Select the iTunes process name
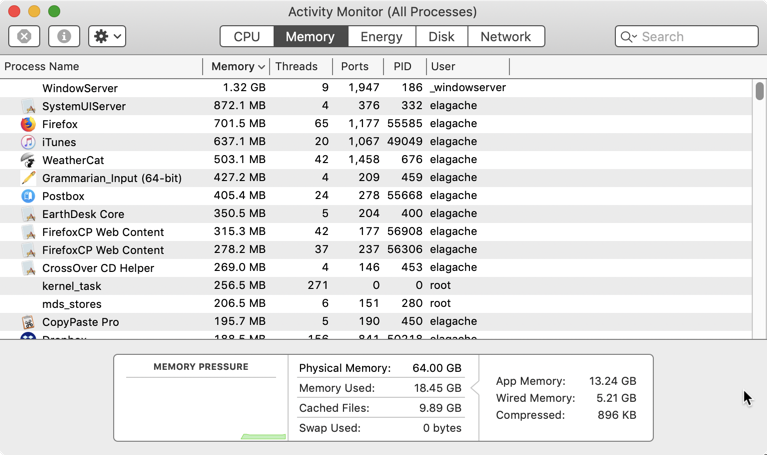The image size is (767, 455). (59, 142)
